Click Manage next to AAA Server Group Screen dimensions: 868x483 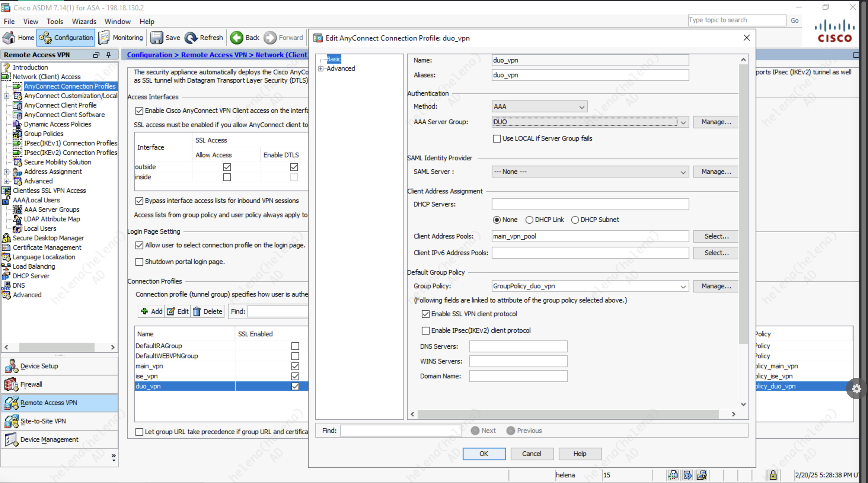coord(716,122)
